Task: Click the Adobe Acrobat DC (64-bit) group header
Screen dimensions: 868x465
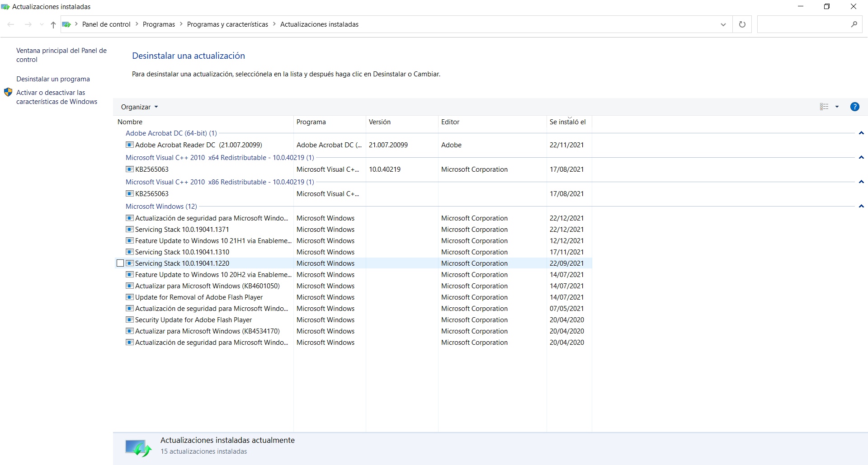Action: coord(171,133)
